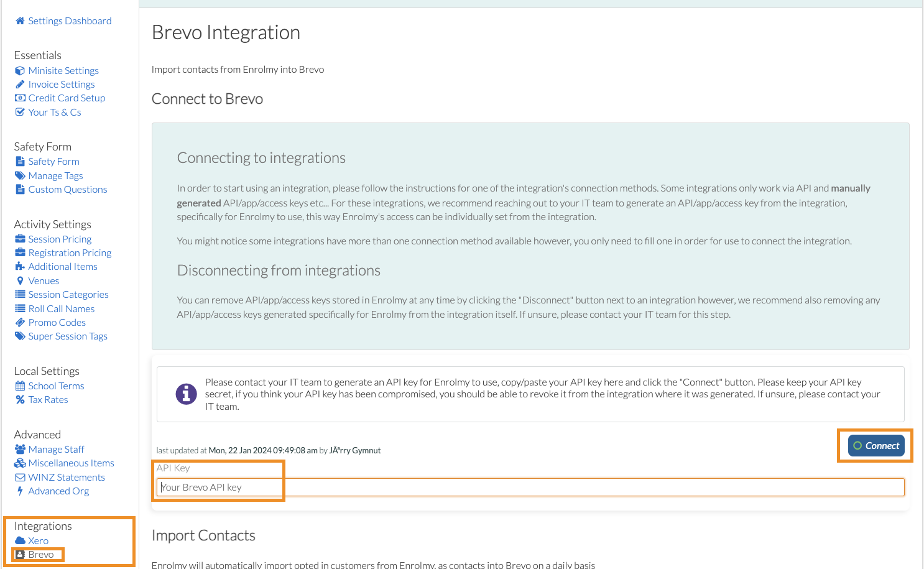Screen dimensions: 924x569
Task: Select the Brevo integration link
Action: 41,555
